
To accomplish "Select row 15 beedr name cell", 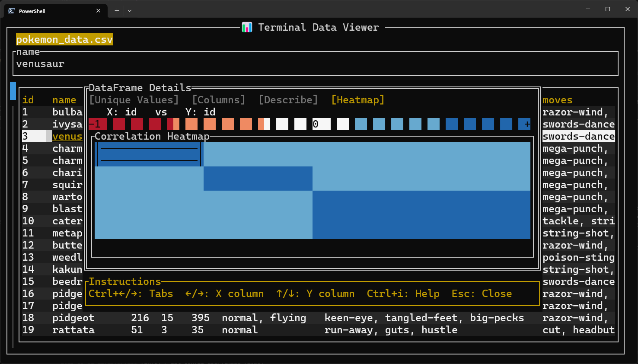I will 67,281.
